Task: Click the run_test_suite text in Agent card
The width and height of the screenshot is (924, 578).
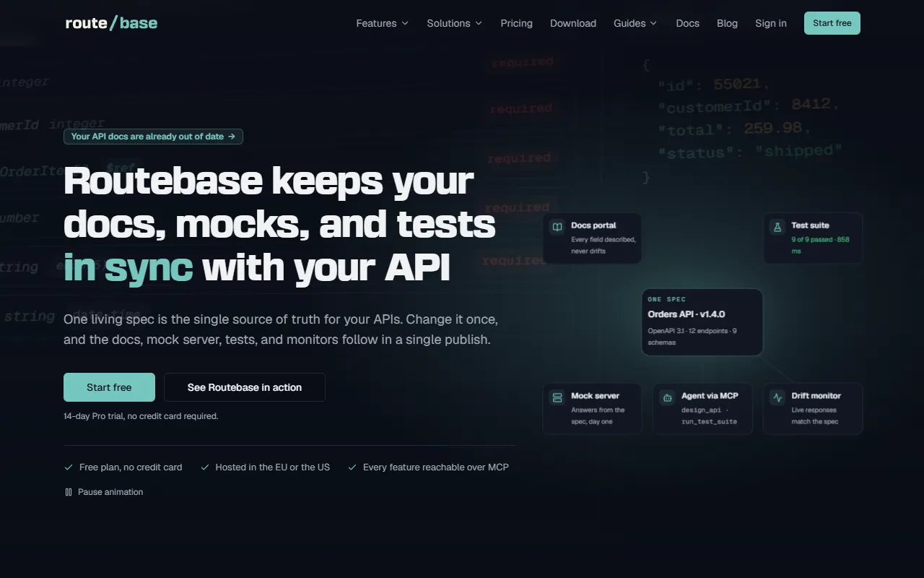Action: 709,421
